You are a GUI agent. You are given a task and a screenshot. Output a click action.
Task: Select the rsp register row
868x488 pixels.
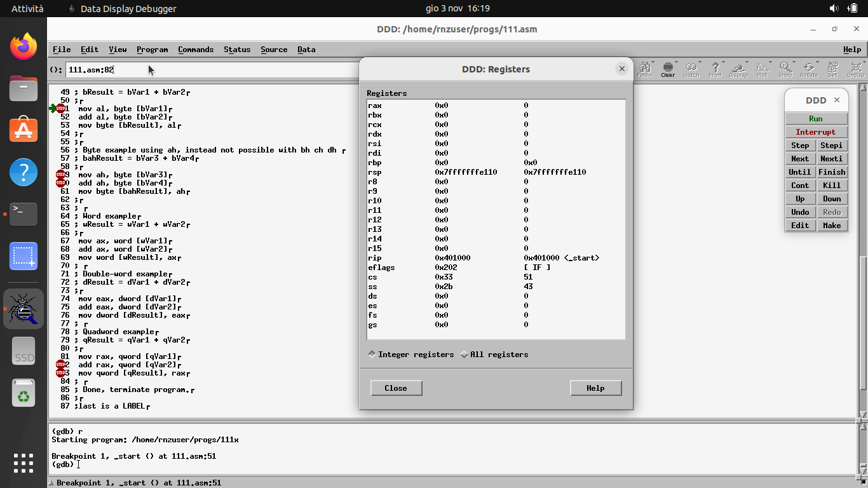point(496,172)
